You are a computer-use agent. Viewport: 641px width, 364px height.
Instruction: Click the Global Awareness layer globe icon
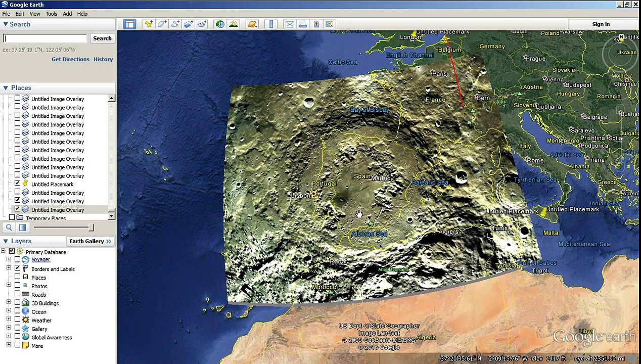[x=25, y=338]
